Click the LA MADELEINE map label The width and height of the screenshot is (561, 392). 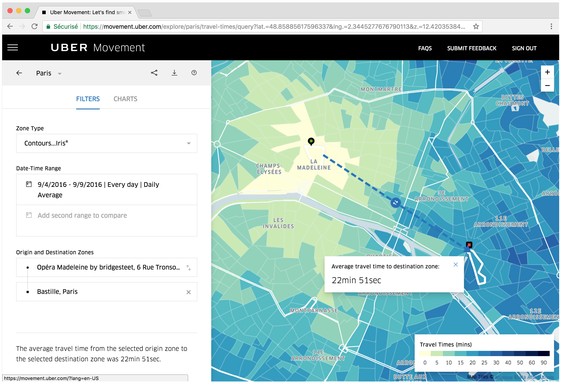tap(314, 164)
